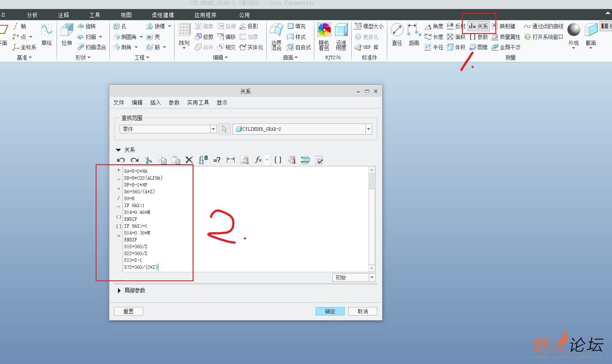Click the 参数 parameters ribbon button
Viewport: 612px width, 364px height.
pos(479,37)
